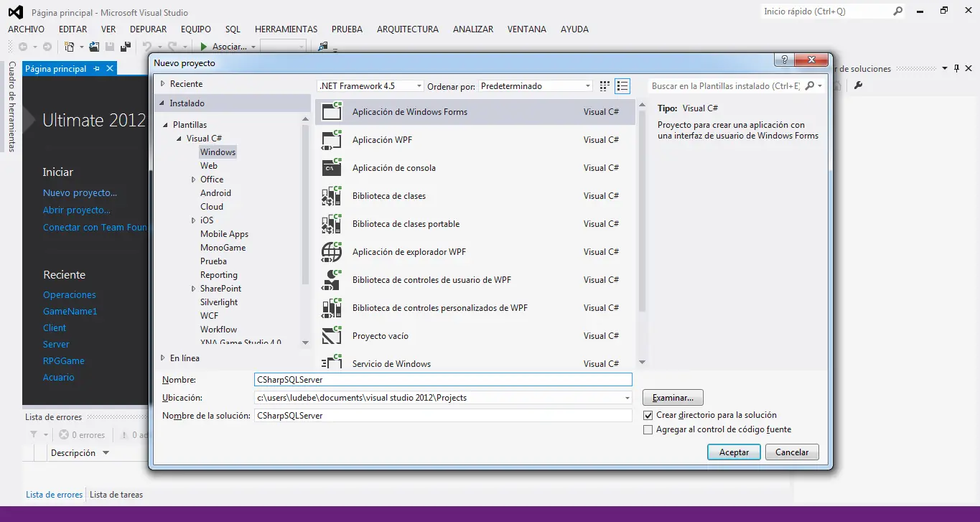Click the find in files toolbar icon
Screen dimensions: 980x522
(x=323, y=47)
